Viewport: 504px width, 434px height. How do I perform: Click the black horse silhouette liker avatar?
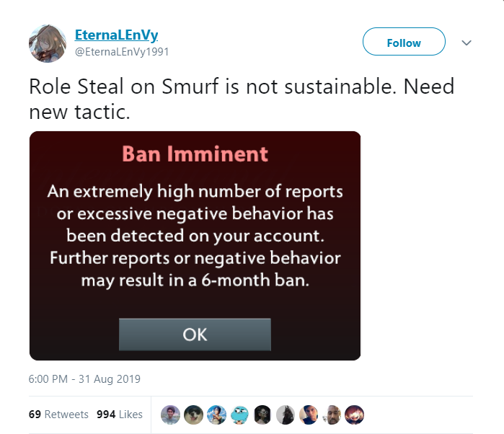pos(286,415)
